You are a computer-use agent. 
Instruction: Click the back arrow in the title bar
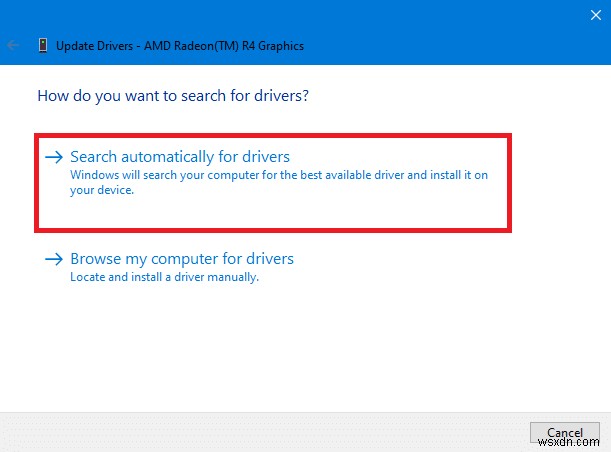pos(12,45)
